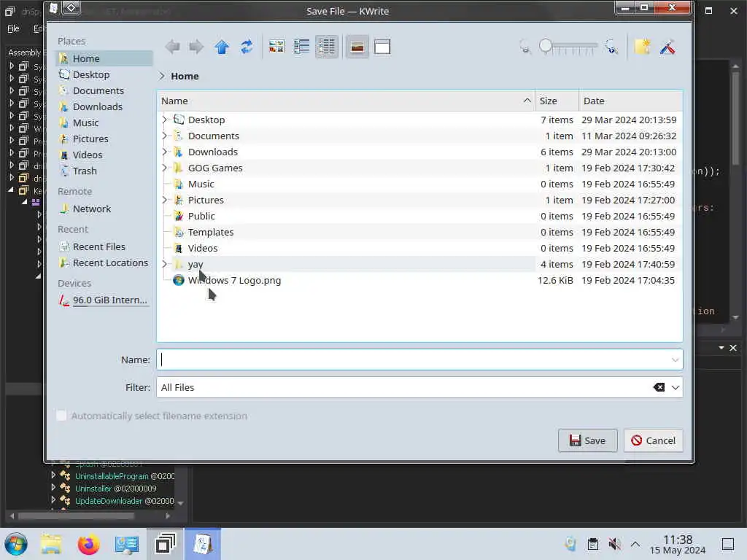Screen dimensions: 747x560
Task: Open the 96.0 GiB Internal device
Action: (104, 300)
